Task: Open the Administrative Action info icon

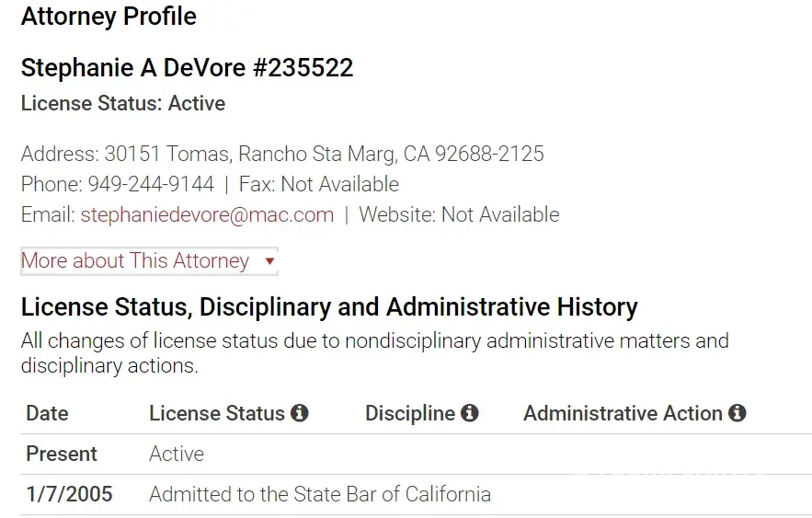Action: [737, 414]
